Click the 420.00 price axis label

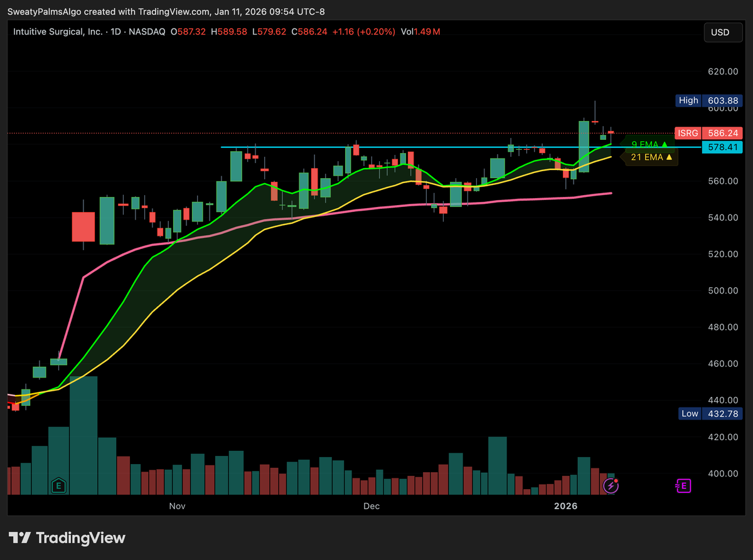pos(722,436)
